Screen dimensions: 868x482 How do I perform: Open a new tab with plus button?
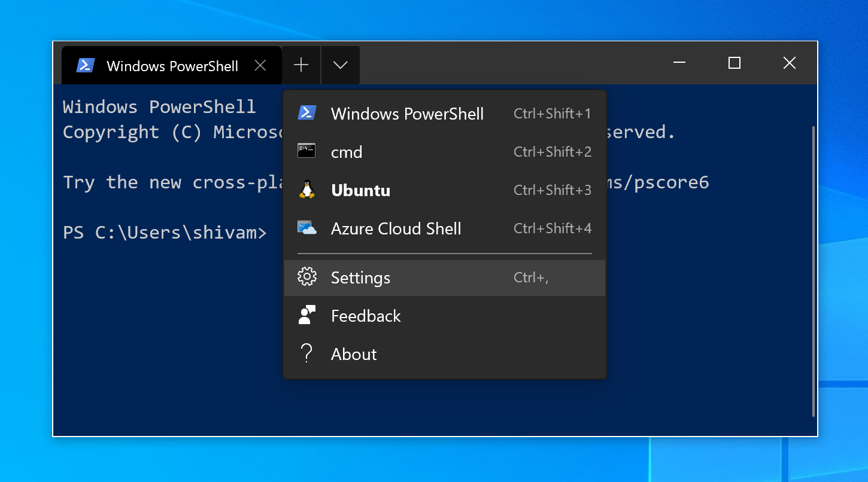(x=301, y=65)
